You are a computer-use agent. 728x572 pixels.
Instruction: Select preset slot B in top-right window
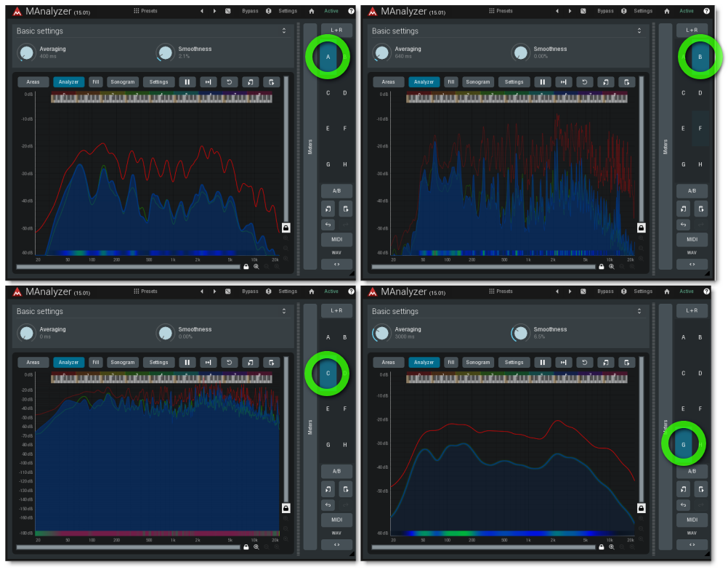click(700, 57)
